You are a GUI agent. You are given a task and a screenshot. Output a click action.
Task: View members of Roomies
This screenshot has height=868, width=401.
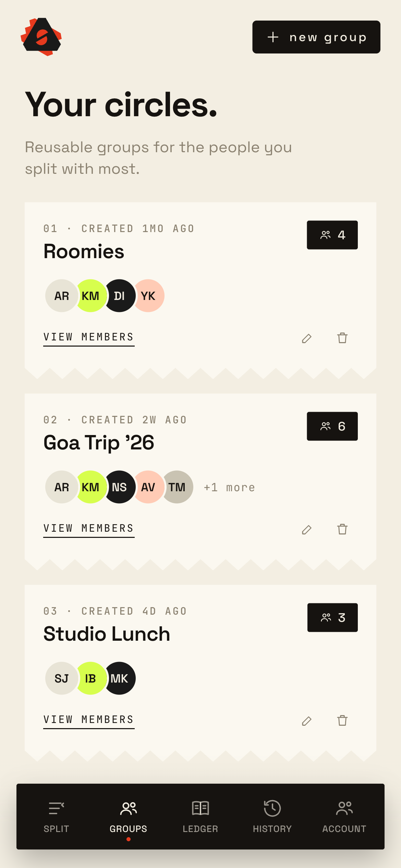click(89, 338)
